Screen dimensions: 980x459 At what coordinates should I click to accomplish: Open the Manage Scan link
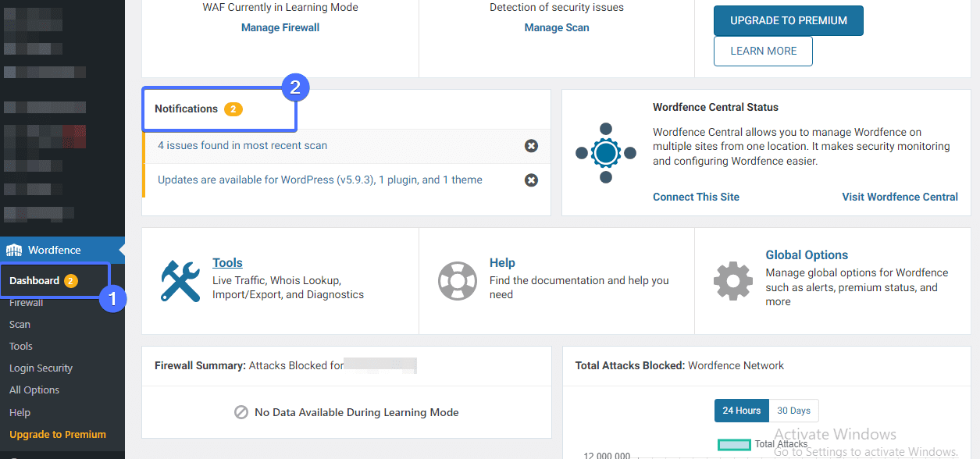pos(557,27)
